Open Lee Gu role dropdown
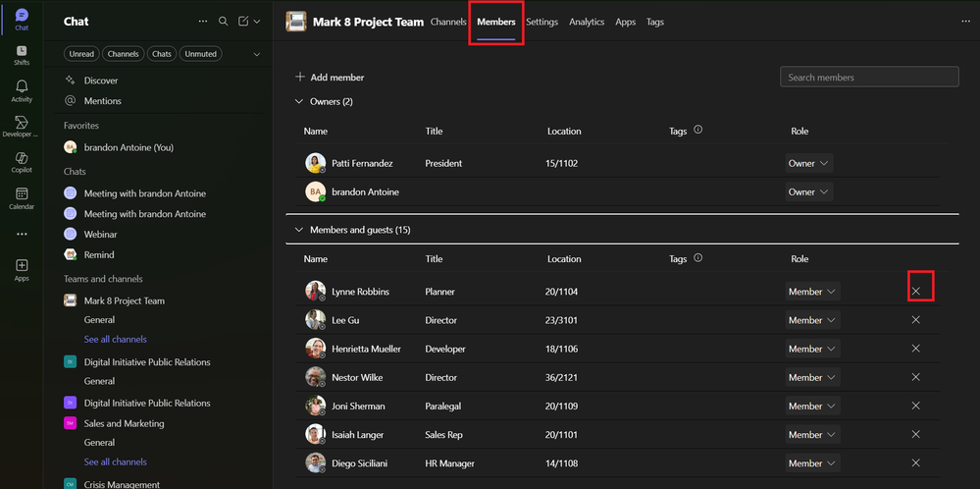The width and height of the screenshot is (980, 489). (812, 320)
